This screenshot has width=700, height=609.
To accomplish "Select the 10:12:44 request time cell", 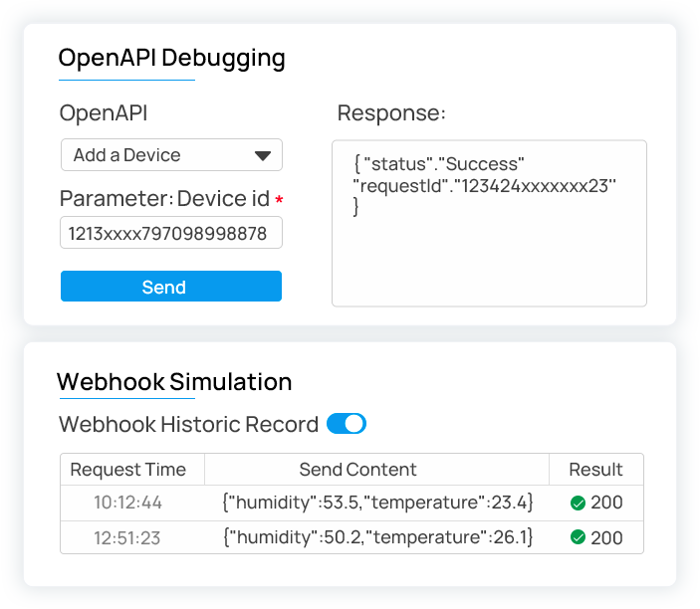I will tap(127, 504).
